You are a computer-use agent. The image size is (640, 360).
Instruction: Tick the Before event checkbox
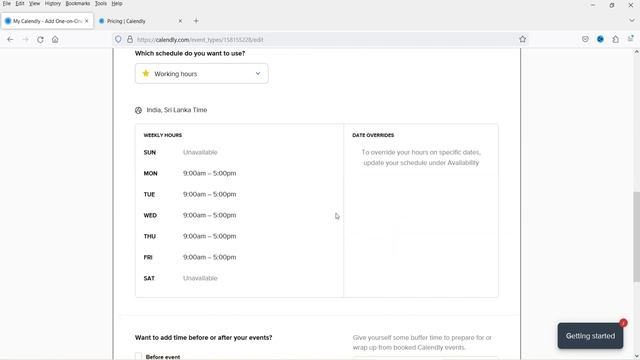pos(138,356)
